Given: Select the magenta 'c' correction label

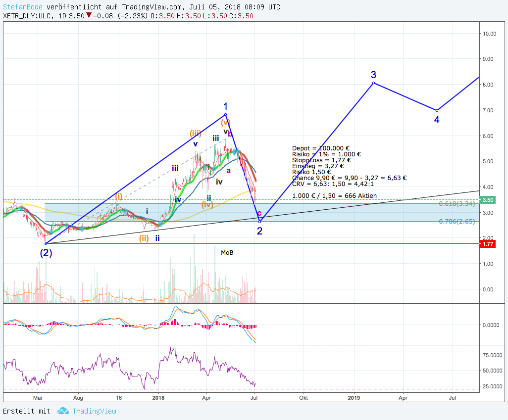Looking at the screenshot, I should [x=259, y=213].
